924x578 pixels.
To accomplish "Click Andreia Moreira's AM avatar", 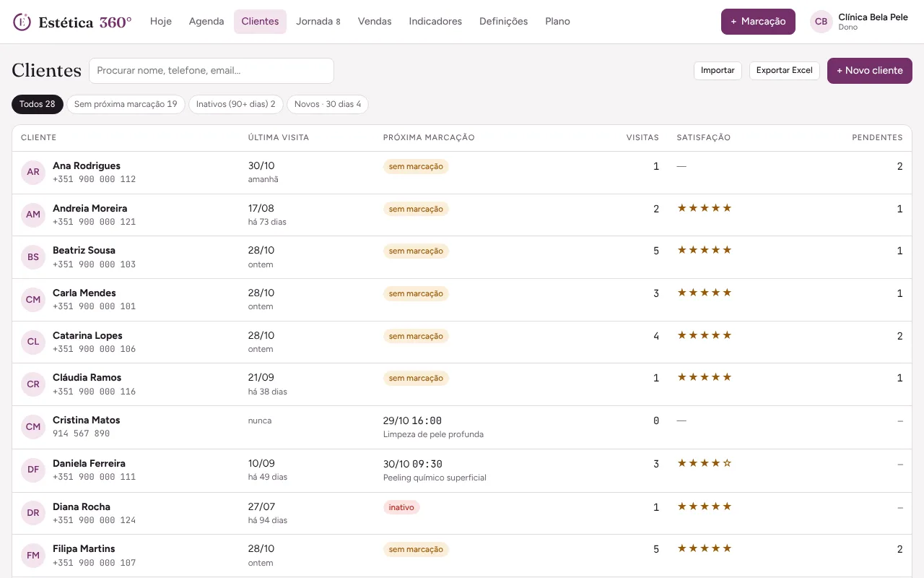I will click(x=33, y=215).
